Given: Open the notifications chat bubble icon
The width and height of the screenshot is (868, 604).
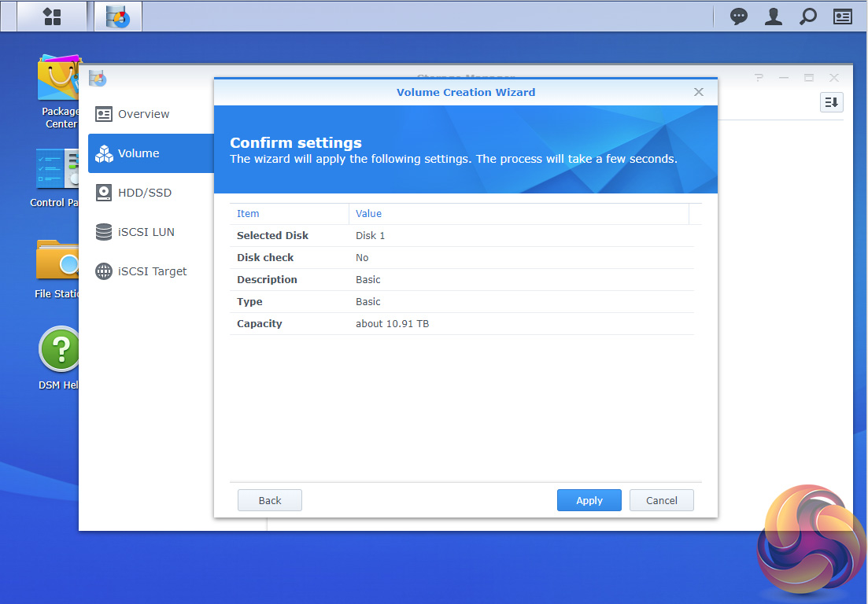Looking at the screenshot, I should pyautogui.click(x=738, y=17).
